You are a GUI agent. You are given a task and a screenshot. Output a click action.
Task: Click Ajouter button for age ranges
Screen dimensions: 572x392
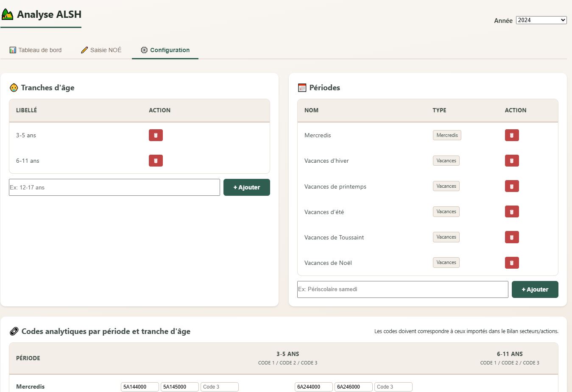coord(246,187)
